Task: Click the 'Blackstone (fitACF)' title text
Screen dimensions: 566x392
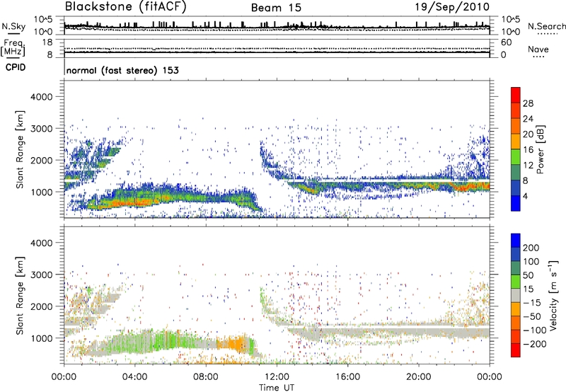Action: point(126,7)
